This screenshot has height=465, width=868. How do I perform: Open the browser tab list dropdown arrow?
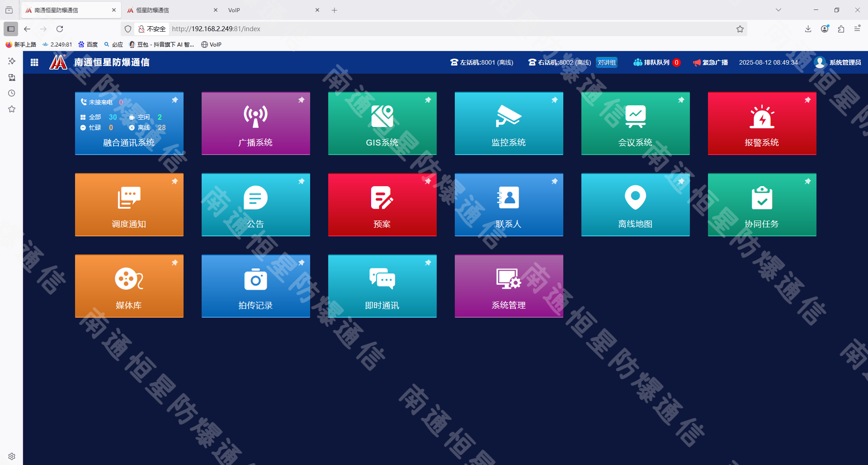(778, 10)
